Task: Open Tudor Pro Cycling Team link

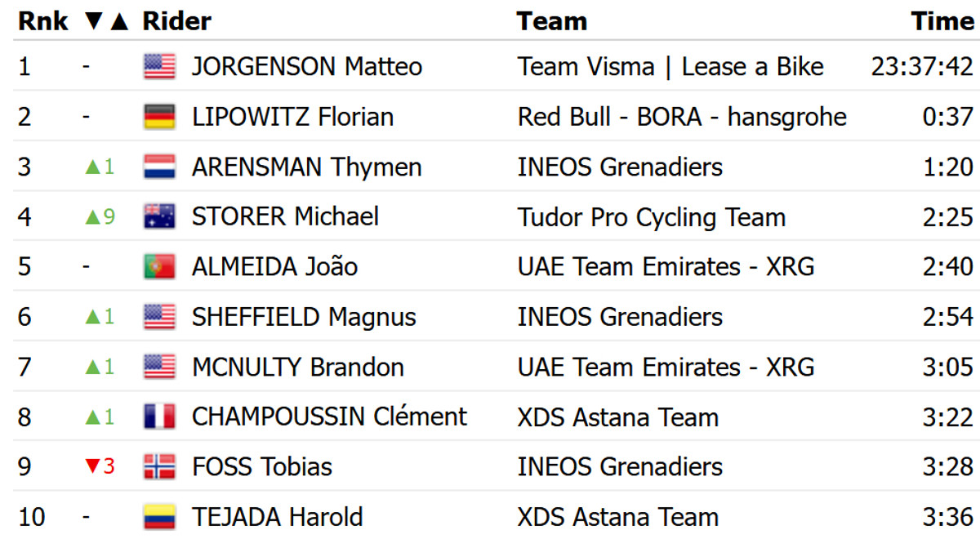Action: point(651,217)
